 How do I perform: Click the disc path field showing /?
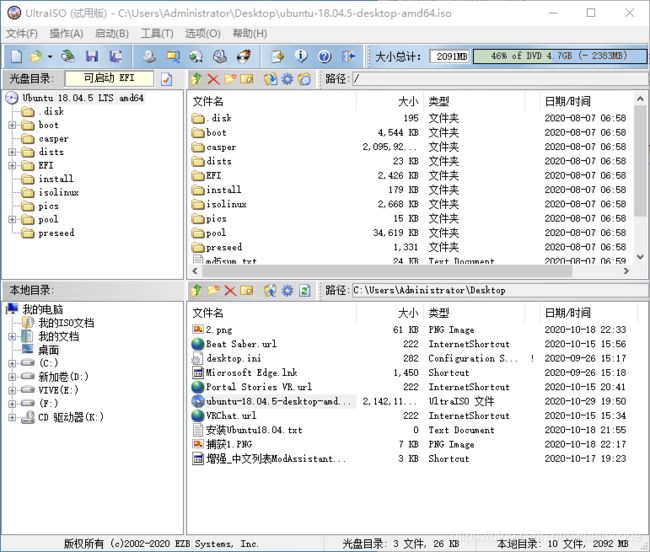coord(500,79)
